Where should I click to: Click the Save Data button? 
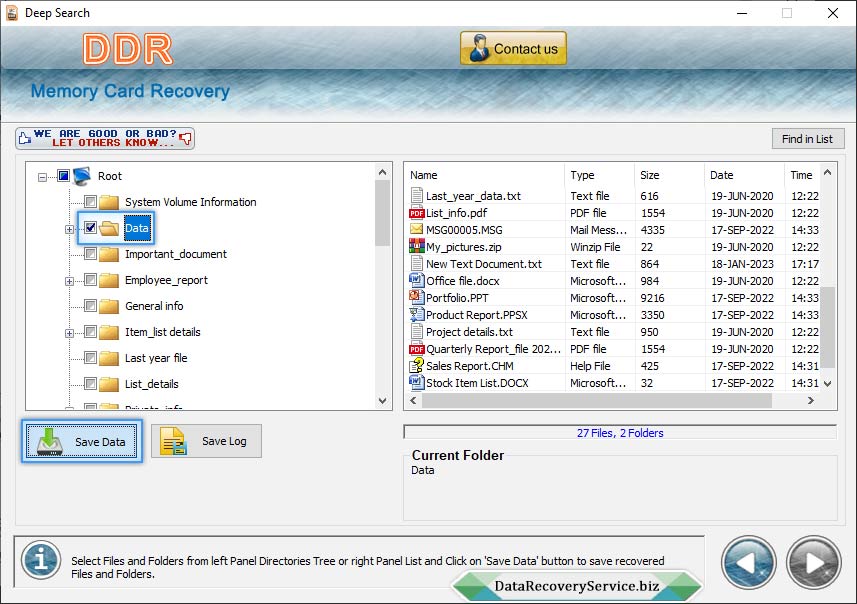point(82,441)
